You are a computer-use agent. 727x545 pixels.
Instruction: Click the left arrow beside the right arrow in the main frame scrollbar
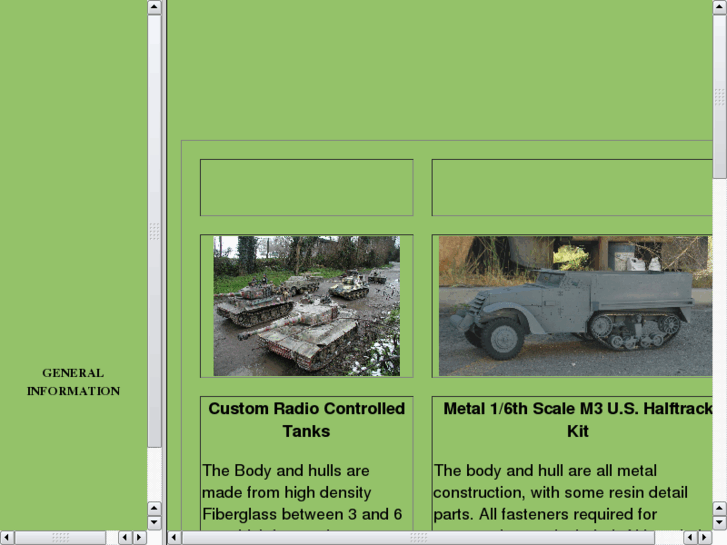(690, 538)
